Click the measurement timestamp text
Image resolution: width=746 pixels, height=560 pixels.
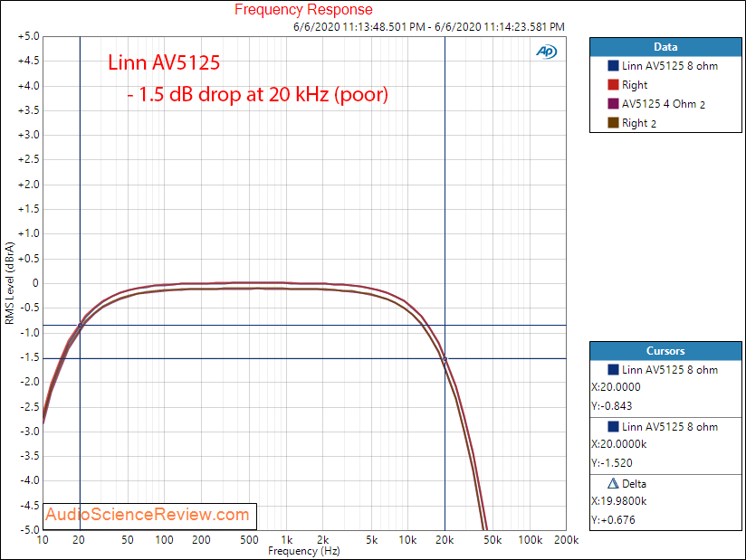click(x=428, y=27)
